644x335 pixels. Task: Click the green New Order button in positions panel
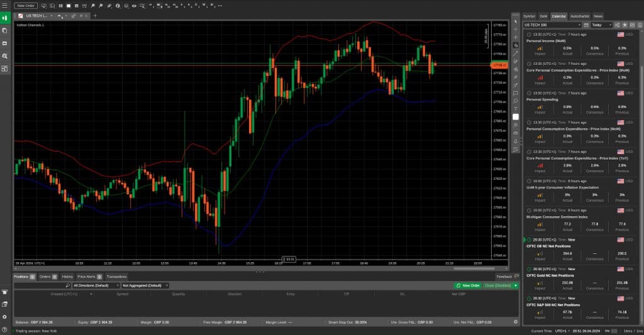click(x=468, y=285)
